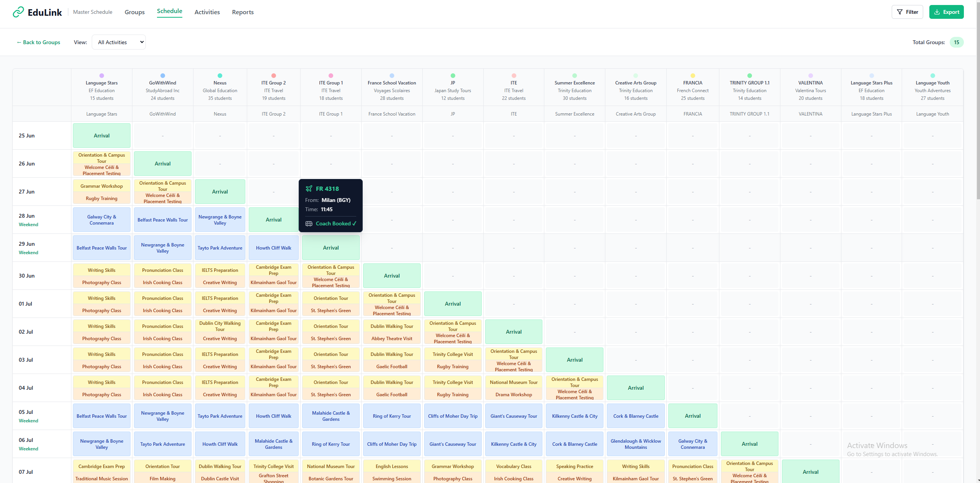The width and height of the screenshot is (980, 483).
Task: Open the All Activities view dropdown
Action: (x=119, y=42)
